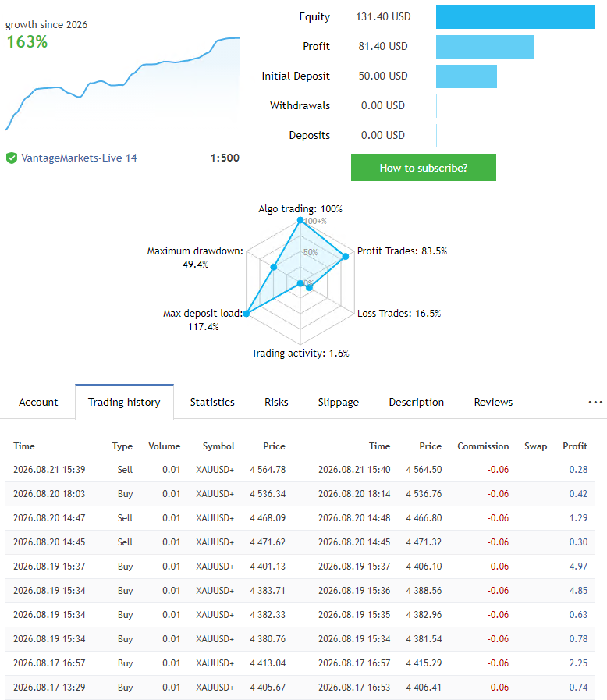The width and height of the screenshot is (607, 700).
Task: Click the Algo trading radar point
Action: click(300, 220)
